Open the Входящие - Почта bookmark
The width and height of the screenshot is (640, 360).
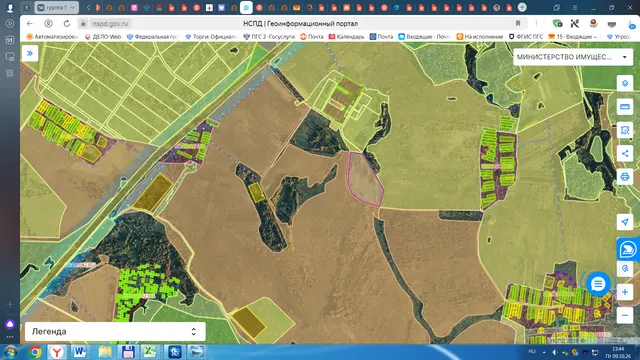tap(424, 37)
